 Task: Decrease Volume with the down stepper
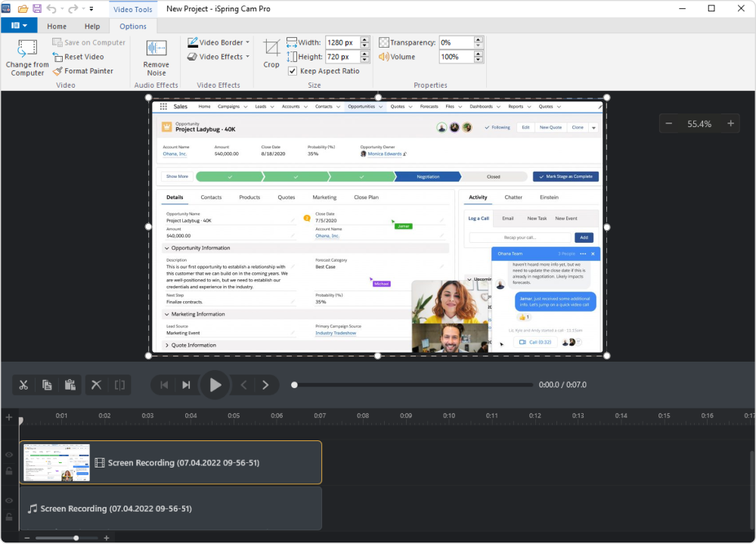click(478, 60)
